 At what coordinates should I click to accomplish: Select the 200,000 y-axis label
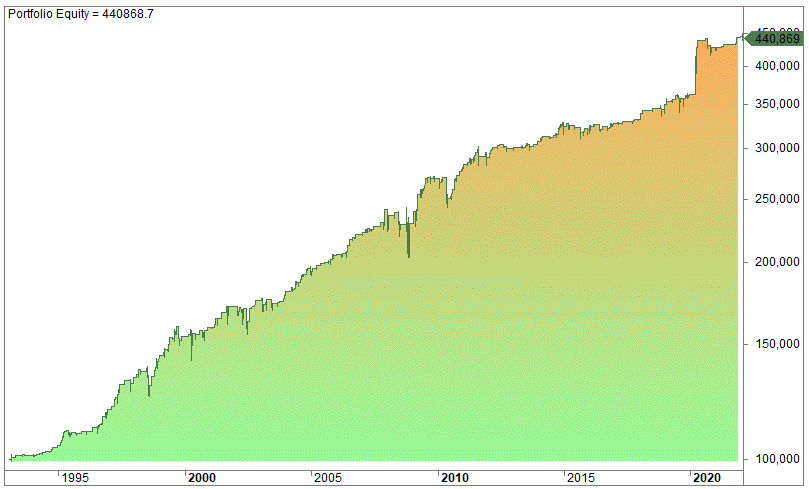coord(776,263)
